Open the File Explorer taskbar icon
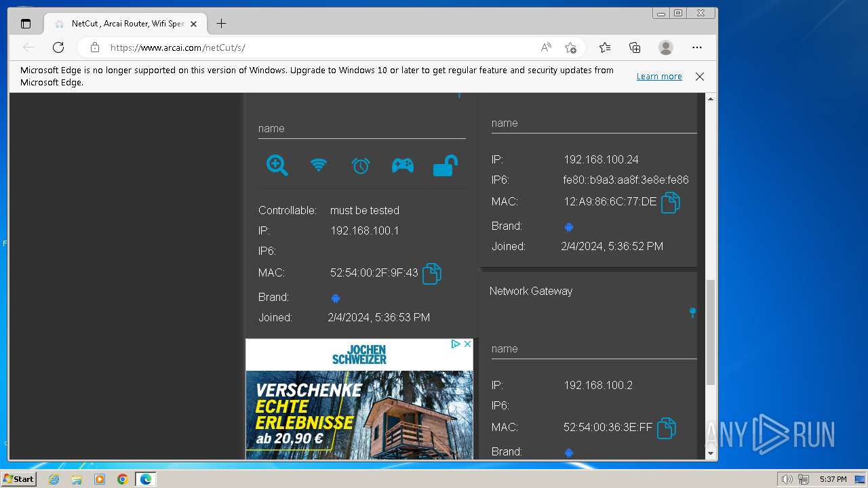Viewport: 868px width, 488px height. [77, 479]
